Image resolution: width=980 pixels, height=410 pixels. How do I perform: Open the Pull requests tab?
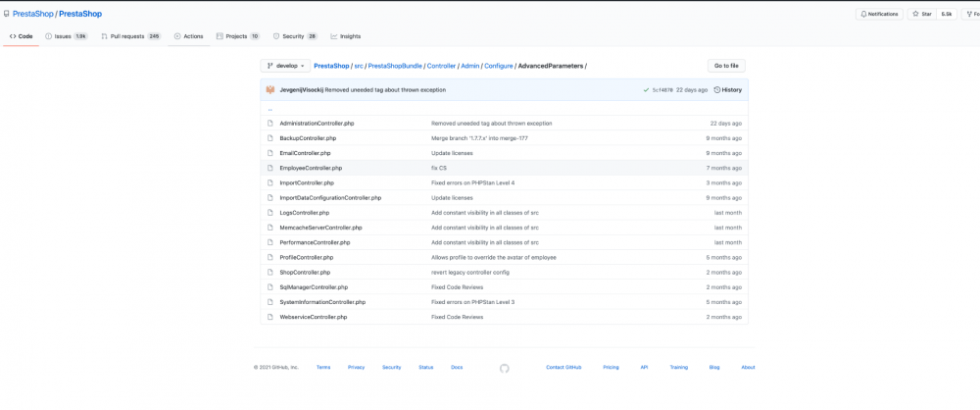coord(129,36)
